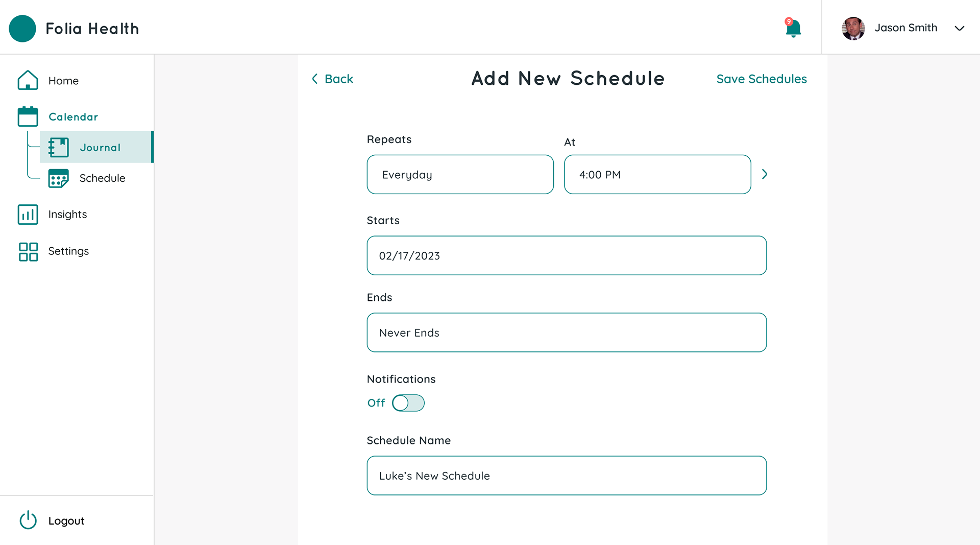Expand the Jason Smith account menu
This screenshot has height=545, width=980.
959,28
